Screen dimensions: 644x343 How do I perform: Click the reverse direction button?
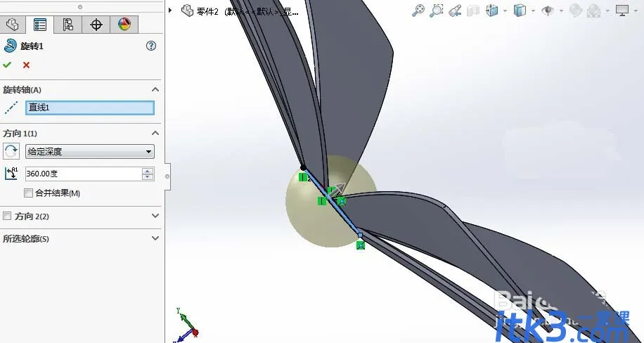[11, 151]
